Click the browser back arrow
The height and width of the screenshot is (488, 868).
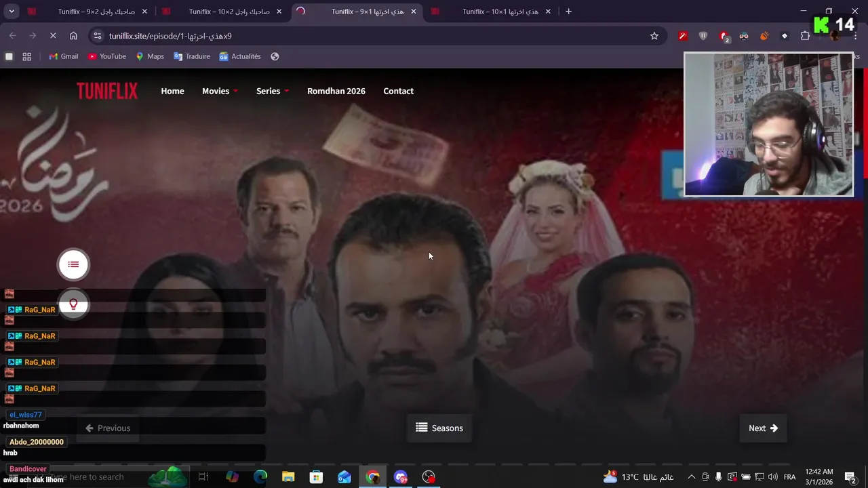(12, 36)
